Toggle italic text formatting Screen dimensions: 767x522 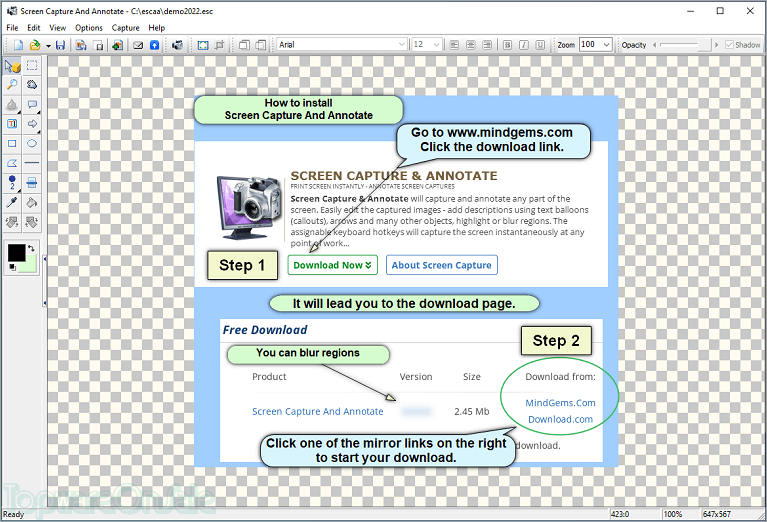[x=523, y=45]
